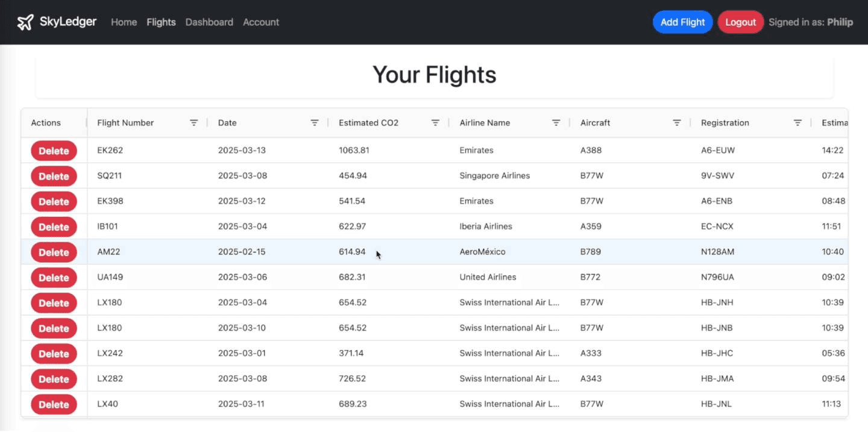Viewport: 868px width, 432px height.
Task: Open the Flight Number column filter menu
Action: [x=193, y=123]
